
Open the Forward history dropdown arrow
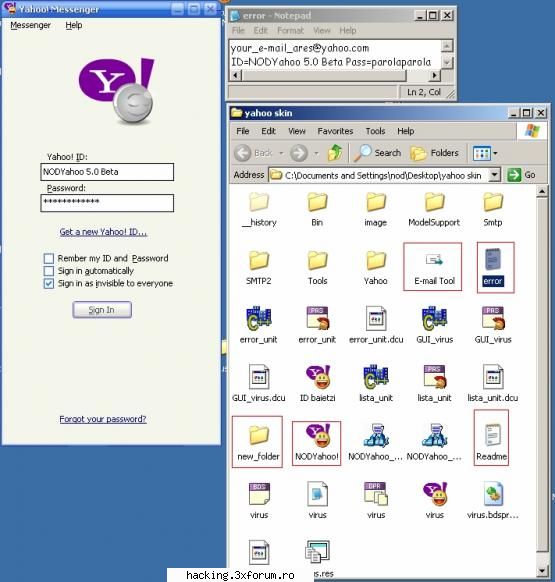pos(316,153)
